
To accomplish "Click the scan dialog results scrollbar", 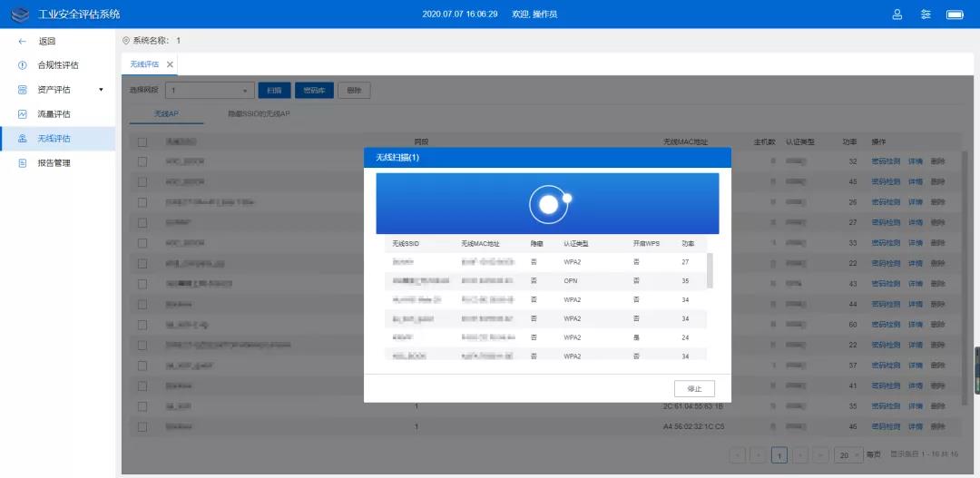I will [710, 270].
